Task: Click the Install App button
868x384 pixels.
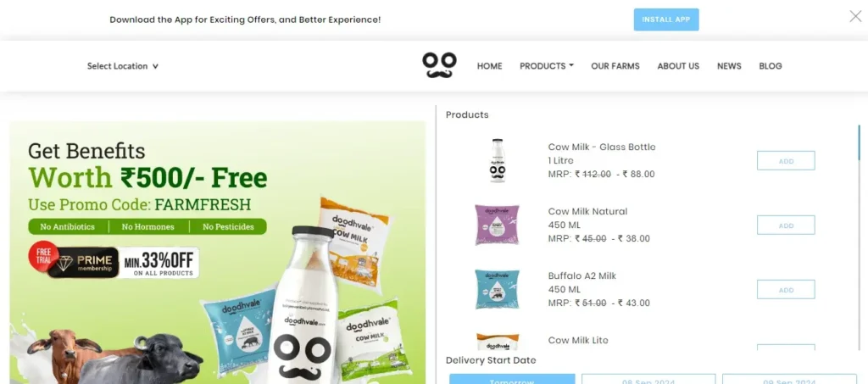Action: [666, 19]
